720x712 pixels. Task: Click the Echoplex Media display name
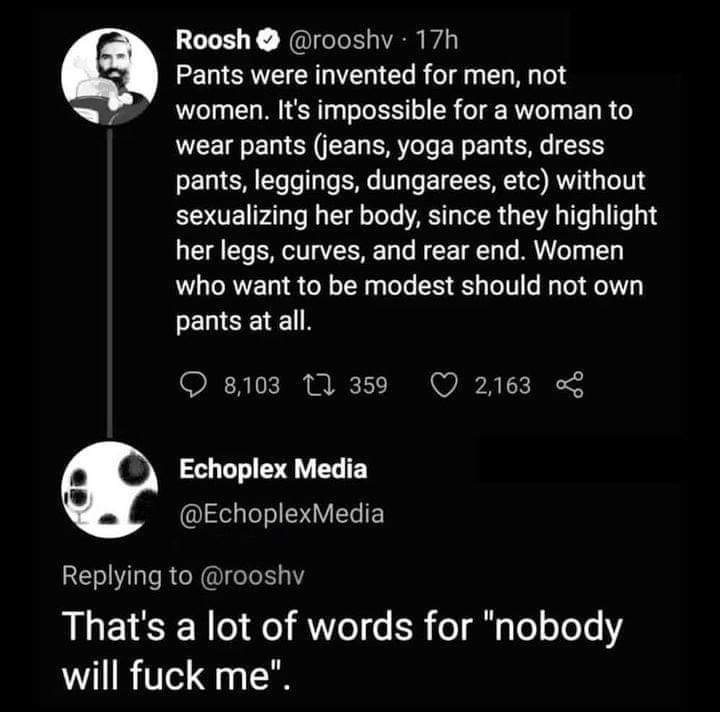click(273, 469)
